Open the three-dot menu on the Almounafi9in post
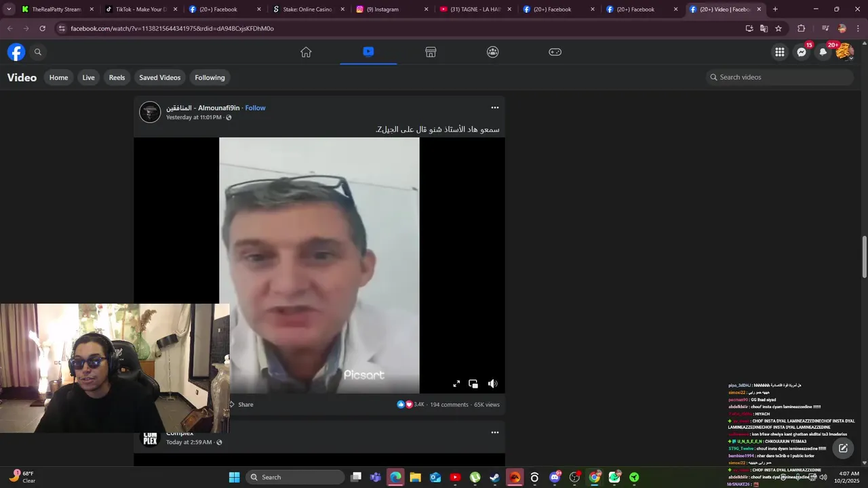 click(495, 108)
